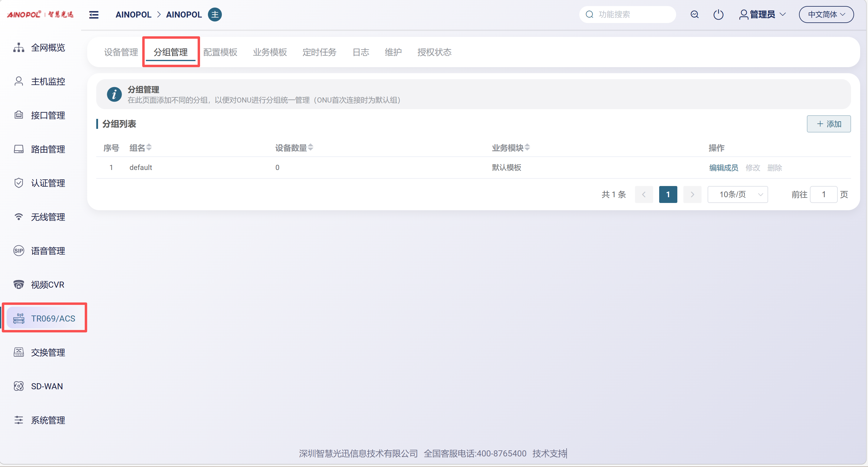
Task: Open the 10条/页 page size dropdown
Action: pos(737,194)
